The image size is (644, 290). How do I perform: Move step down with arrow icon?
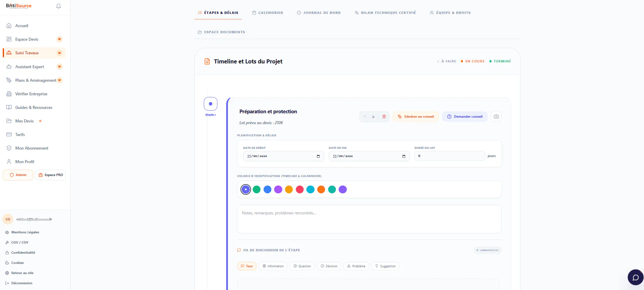pyautogui.click(x=373, y=117)
